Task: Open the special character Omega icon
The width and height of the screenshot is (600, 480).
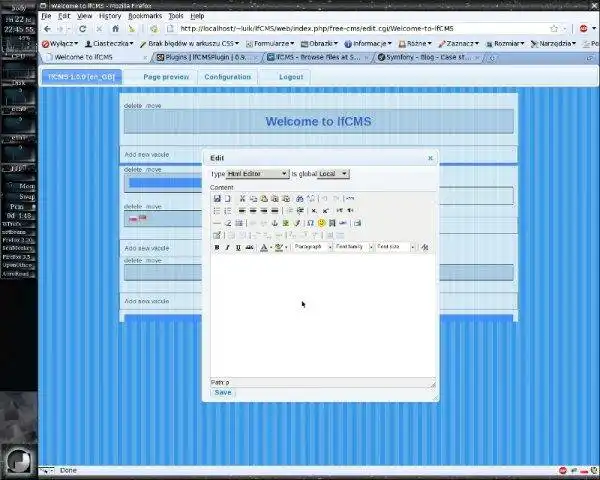Action: pos(310,223)
